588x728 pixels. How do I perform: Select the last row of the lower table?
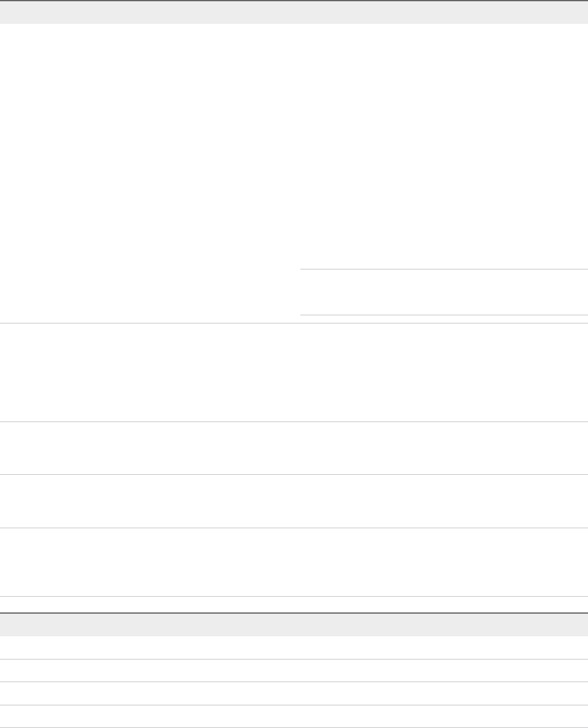tap(294, 716)
